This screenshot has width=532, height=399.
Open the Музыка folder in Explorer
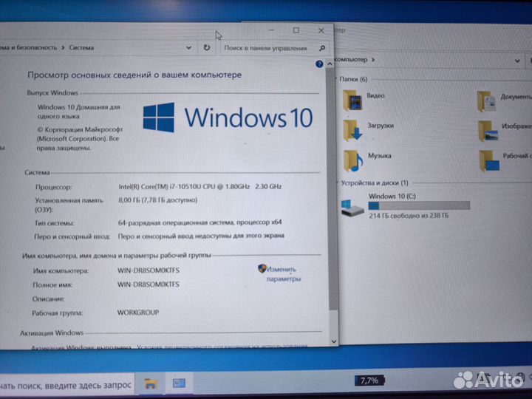(x=353, y=160)
